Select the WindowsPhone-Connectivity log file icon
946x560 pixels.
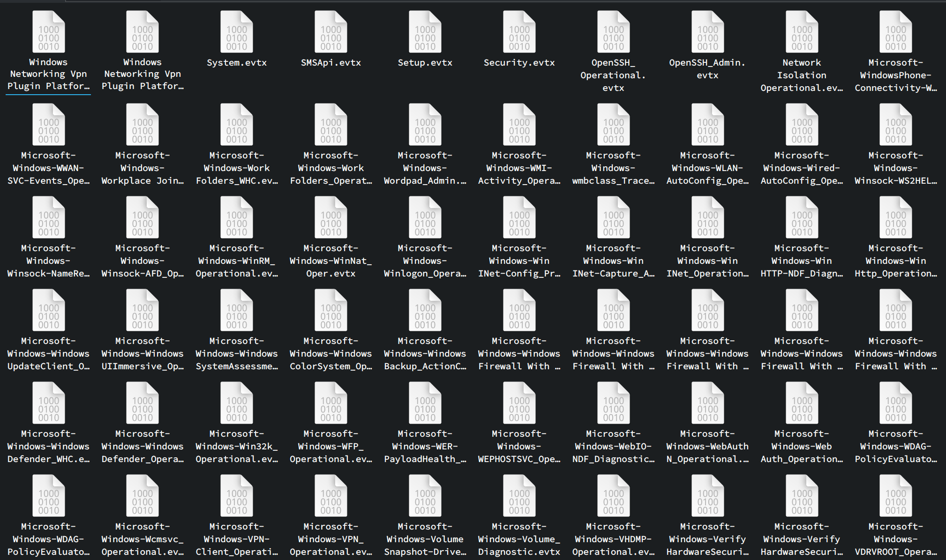pos(896,32)
